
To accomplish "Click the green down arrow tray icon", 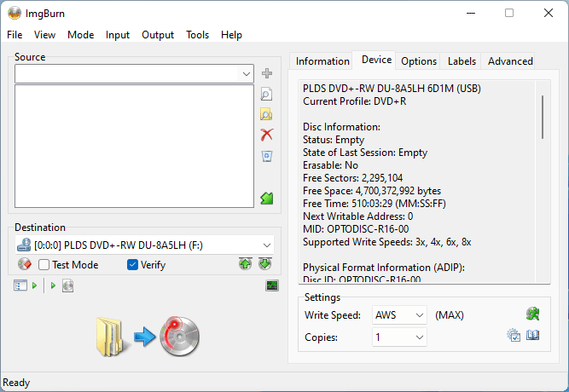I will pyautogui.click(x=265, y=264).
